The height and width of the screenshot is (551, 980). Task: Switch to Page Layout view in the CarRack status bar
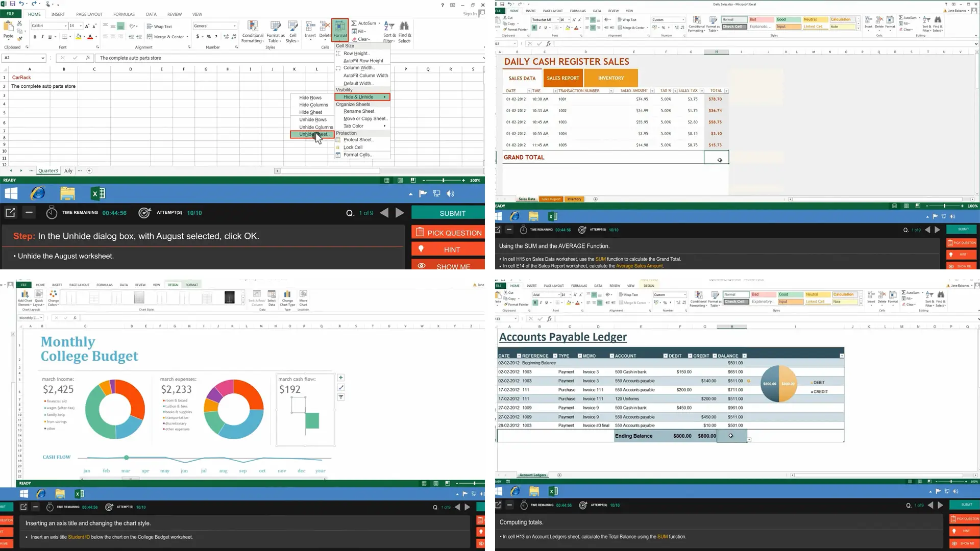pyautogui.click(x=400, y=180)
